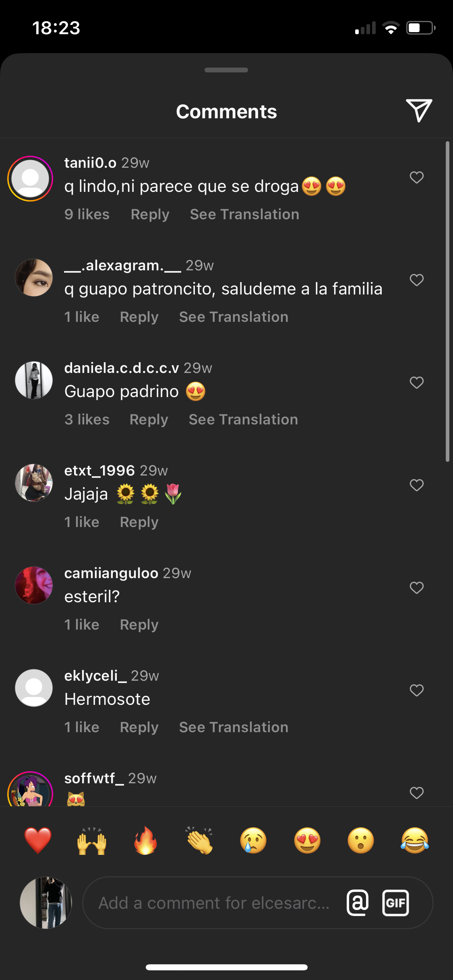Insert the crying laughing emoji

point(415,840)
